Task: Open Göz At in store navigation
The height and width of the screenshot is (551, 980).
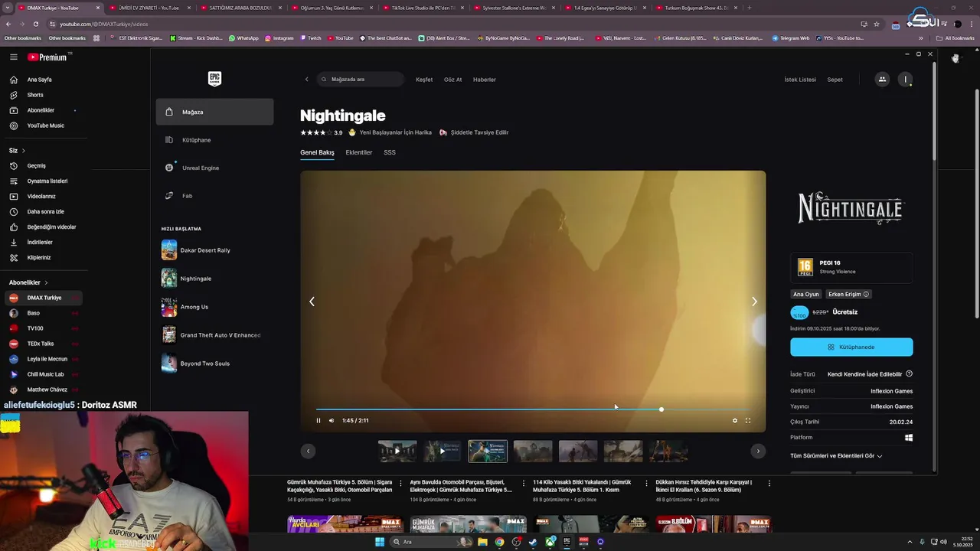Action: click(452, 80)
